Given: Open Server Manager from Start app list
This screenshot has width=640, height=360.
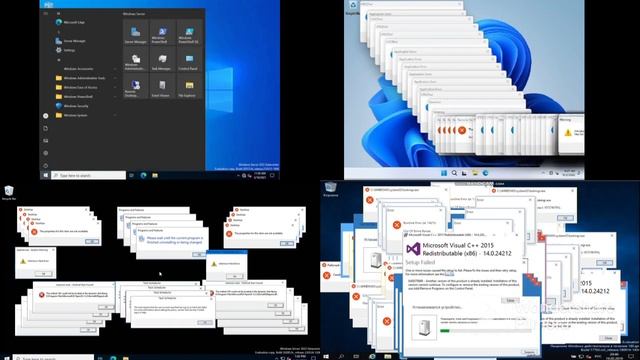Looking at the screenshot, I should tap(70, 41).
